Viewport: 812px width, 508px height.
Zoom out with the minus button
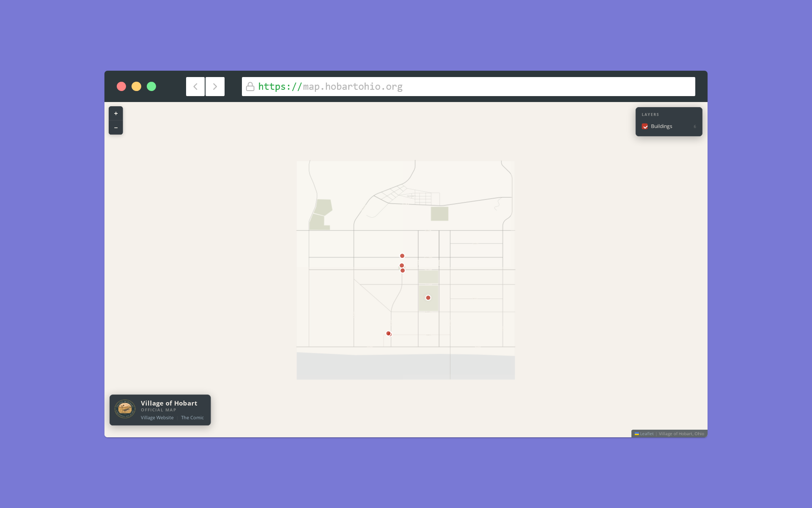[x=116, y=127]
